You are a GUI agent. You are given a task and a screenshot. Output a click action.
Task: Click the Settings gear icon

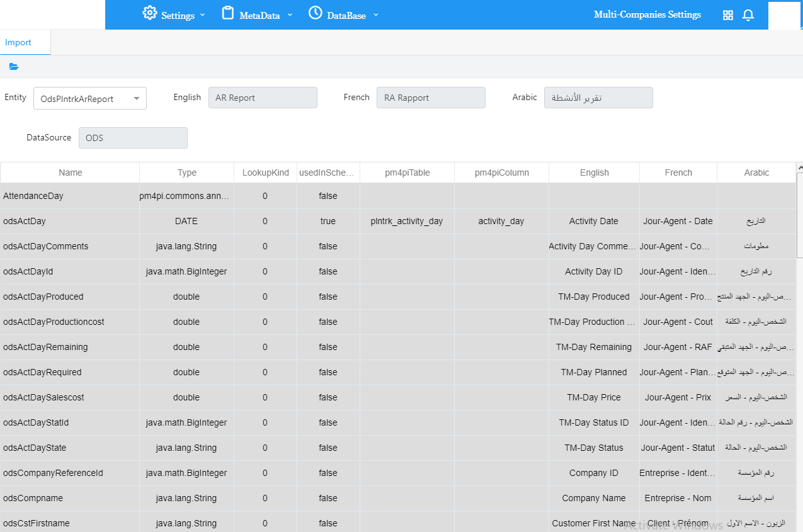pos(149,13)
